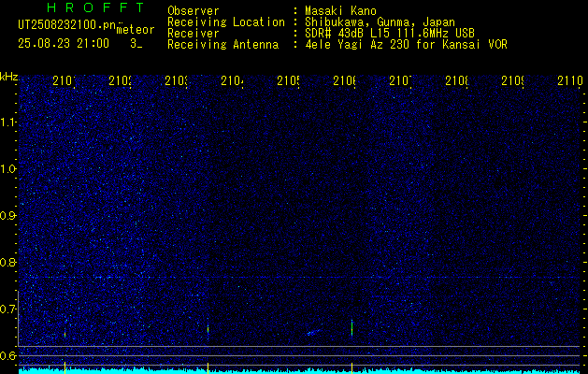Click the 0.8 kHz frequency axis label

pyautogui.click(x=8, y=262)
